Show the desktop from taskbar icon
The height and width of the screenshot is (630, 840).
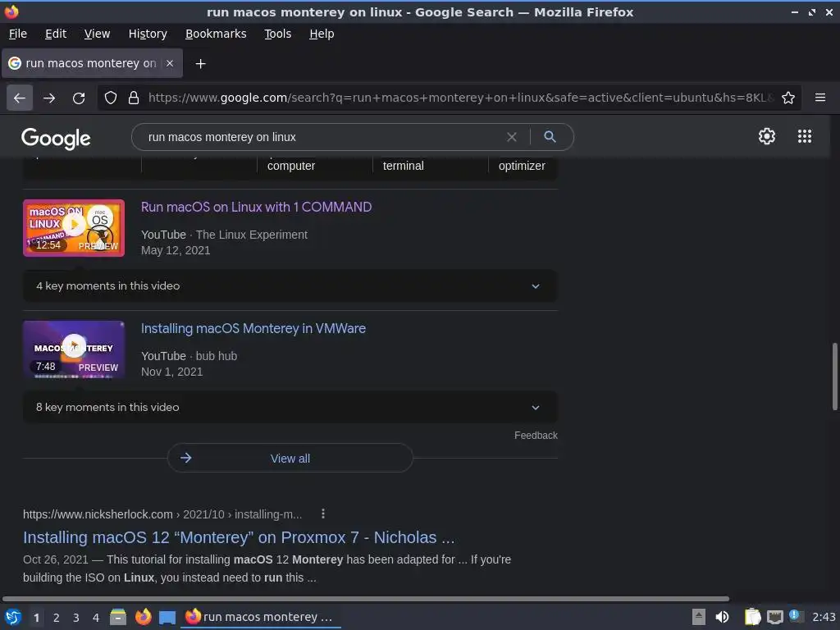point(167,618)
